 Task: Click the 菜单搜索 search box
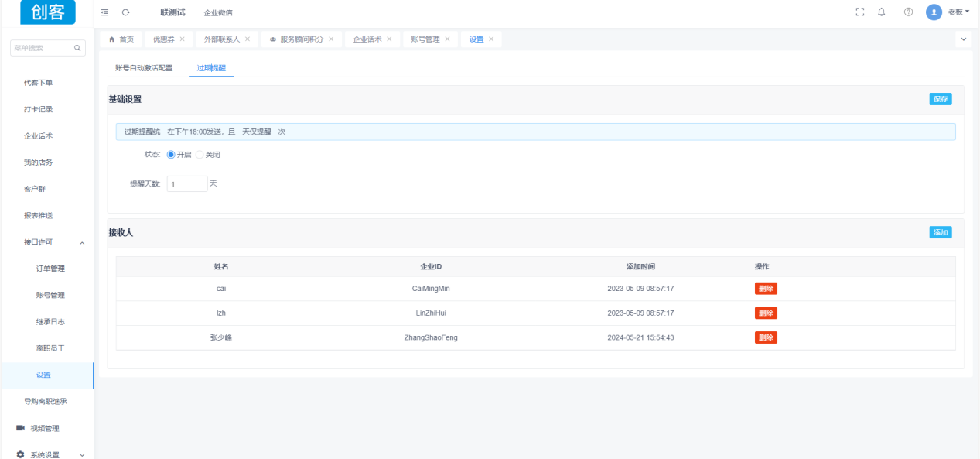48,48
